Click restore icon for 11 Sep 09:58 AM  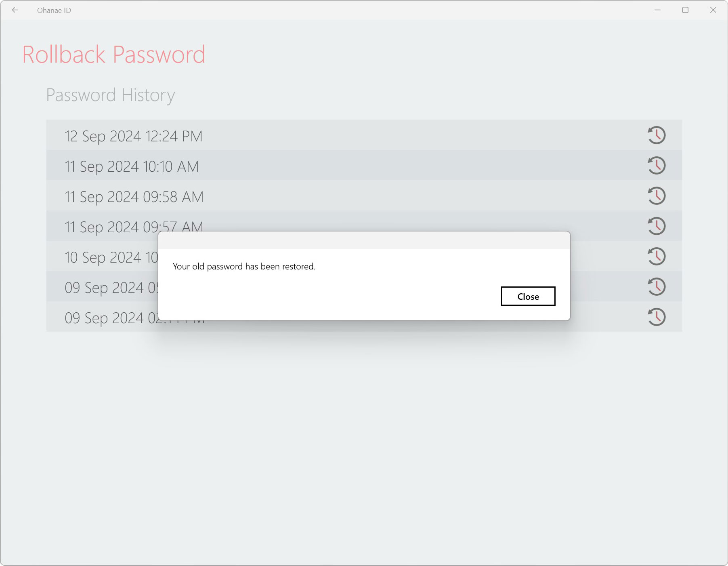657,196
